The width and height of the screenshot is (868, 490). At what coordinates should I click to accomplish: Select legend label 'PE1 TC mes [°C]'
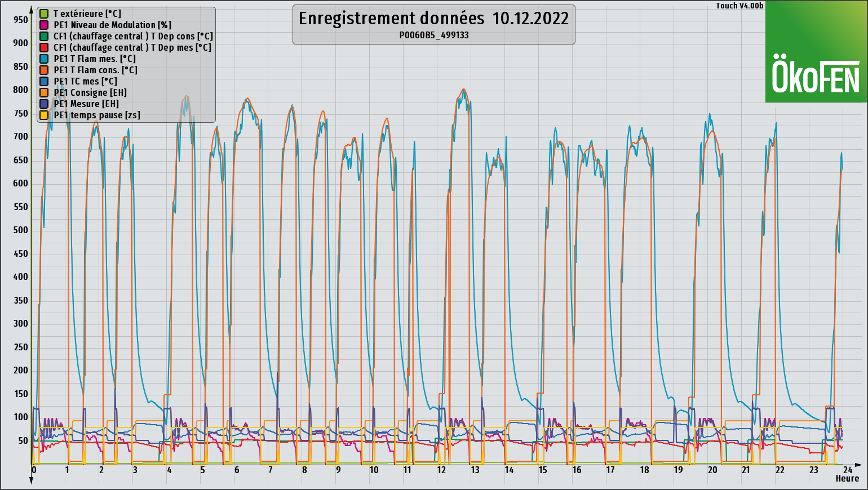[x=86, y=81]
